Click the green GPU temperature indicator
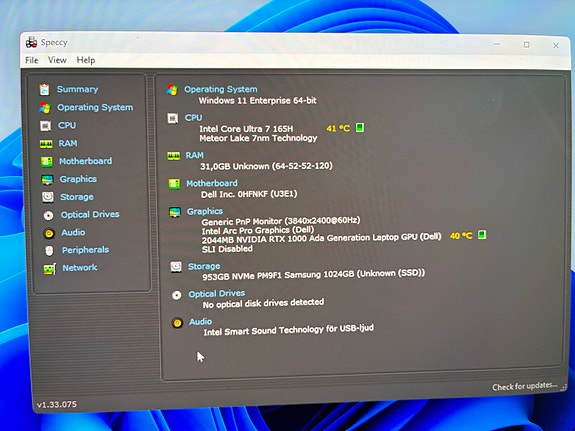This screenshot has height=431, width=575. pyautogui.click(x=482, y=235)
